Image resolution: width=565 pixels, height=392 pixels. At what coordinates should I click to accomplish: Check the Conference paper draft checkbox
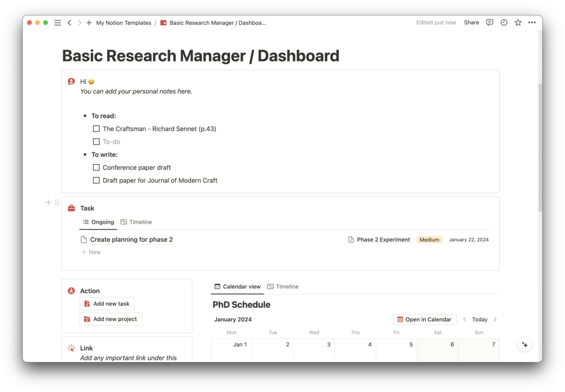[x=96, y=168]
